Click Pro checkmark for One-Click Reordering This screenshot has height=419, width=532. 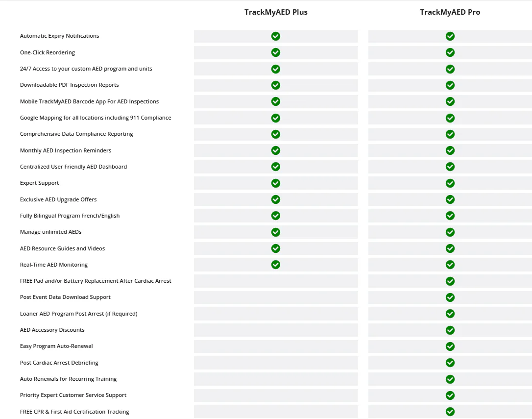[450, 52]
